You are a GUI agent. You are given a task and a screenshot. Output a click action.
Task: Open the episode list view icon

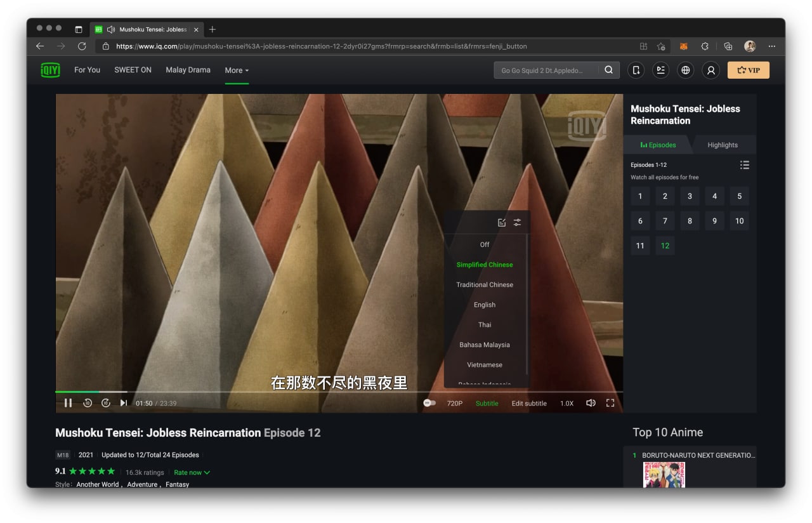pos(745,165)
